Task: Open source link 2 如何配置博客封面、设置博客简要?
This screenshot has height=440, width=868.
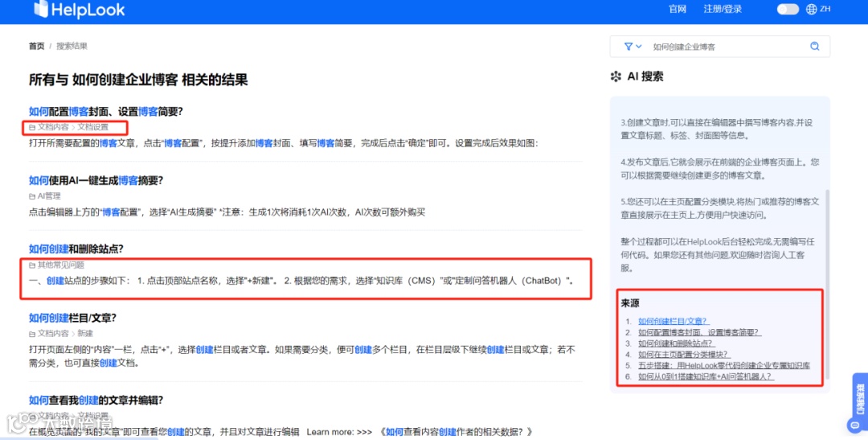Action: (x=699, y=332)
